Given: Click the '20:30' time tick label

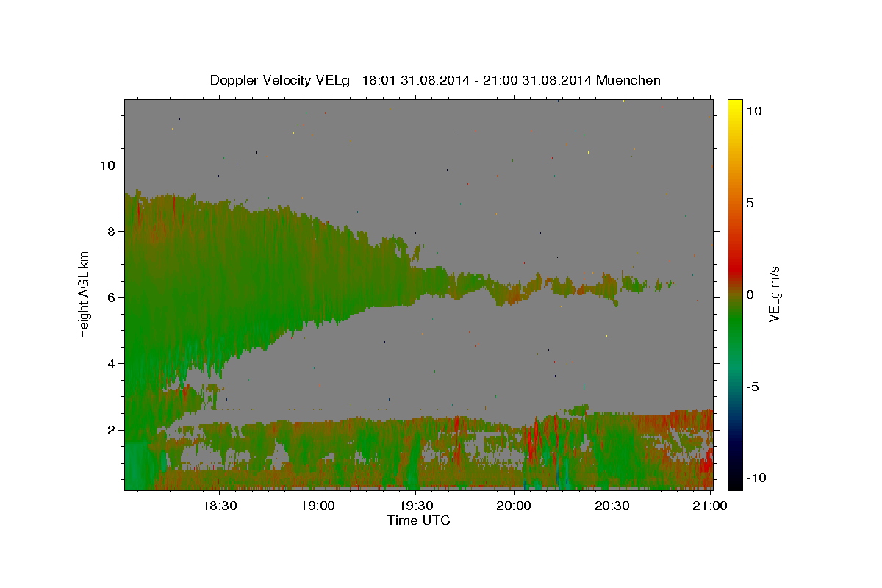Looking at the screenshot, I should 612,506.
